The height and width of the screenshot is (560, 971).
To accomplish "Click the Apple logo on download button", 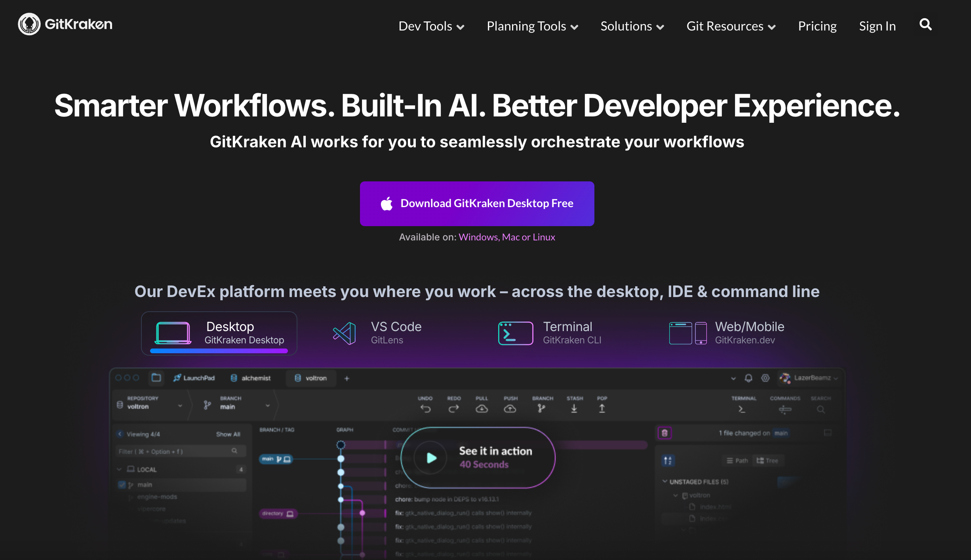I will (386, 204).
